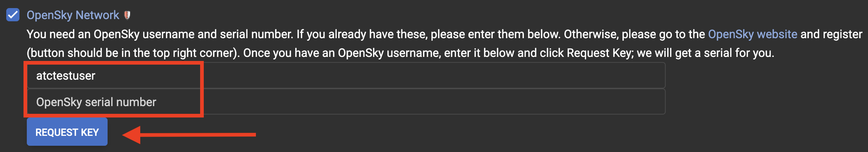868x152 pixels.
Task: Open the OpenSky Network heading link
Action: click(x=73, y=15)
